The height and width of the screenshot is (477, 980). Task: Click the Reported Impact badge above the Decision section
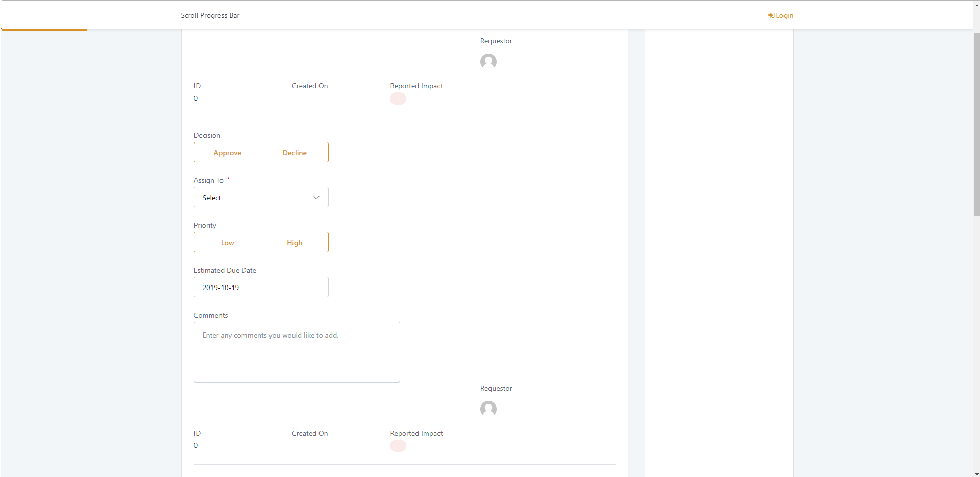point(398,99)
